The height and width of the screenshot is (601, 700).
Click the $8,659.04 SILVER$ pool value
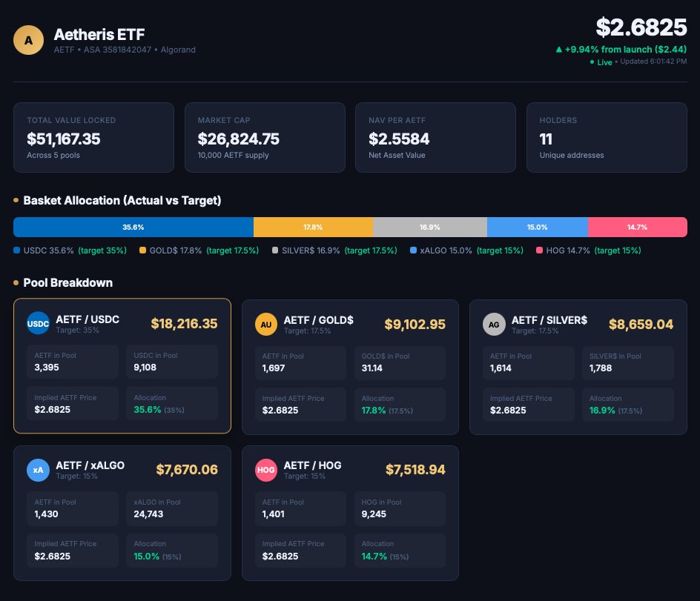coord(641,325)
